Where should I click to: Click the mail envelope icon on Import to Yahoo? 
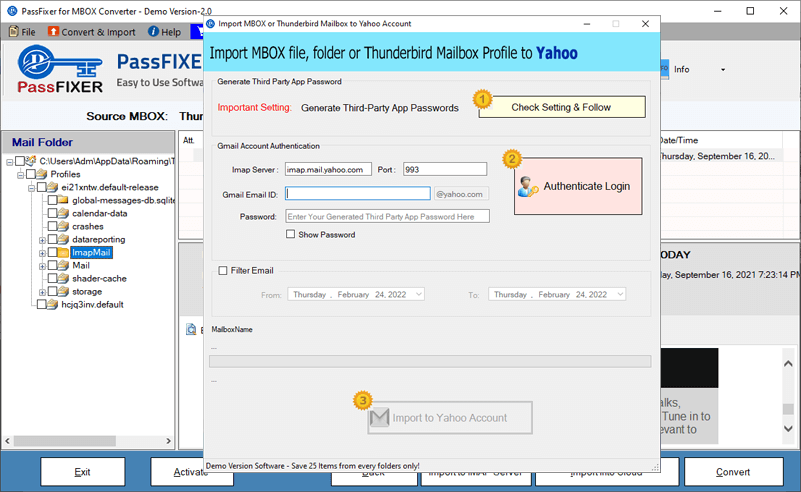tap(380, 417)
